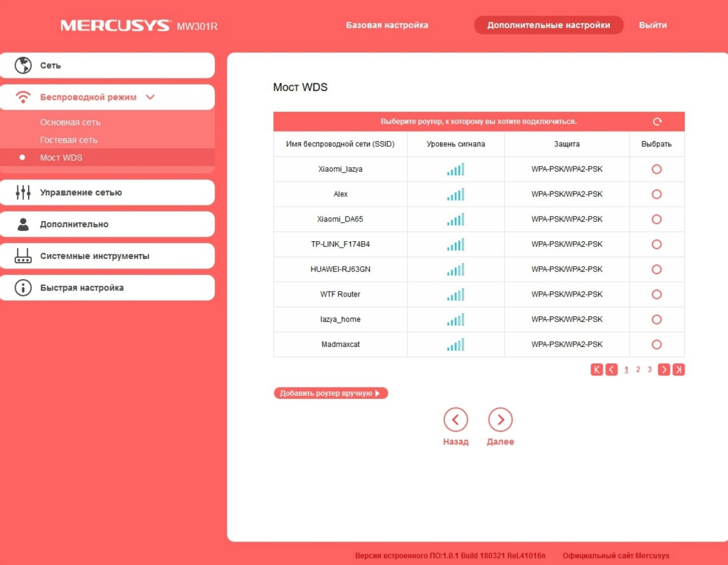
Task: Select the radio button for Madmaxcat
Action: pyautogui.click(x=657, y=344)
